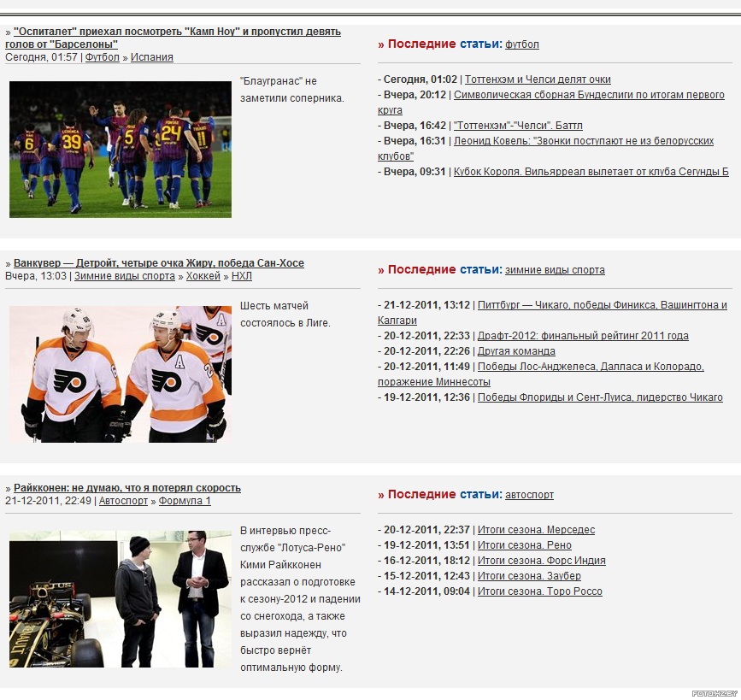Click the timestamp "Вчера, 13:03"

(x=36, y=276)
